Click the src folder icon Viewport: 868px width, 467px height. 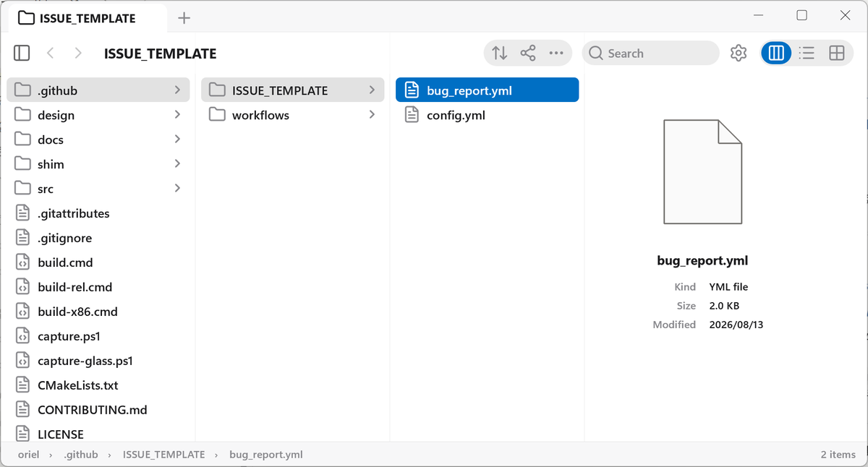click(23, 189)
